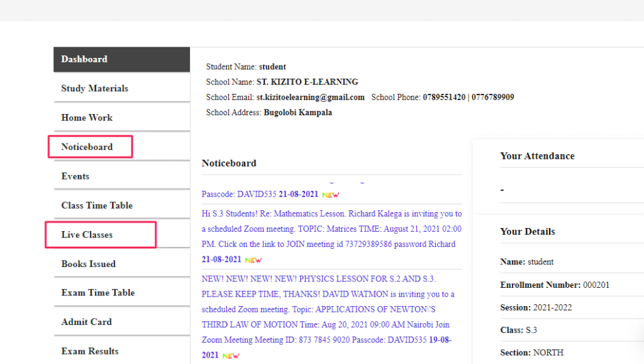This screenshot has height=364, width=644.
Task: Click the NEW badge after the Physics notice date
Action: (x=231, y=356)
